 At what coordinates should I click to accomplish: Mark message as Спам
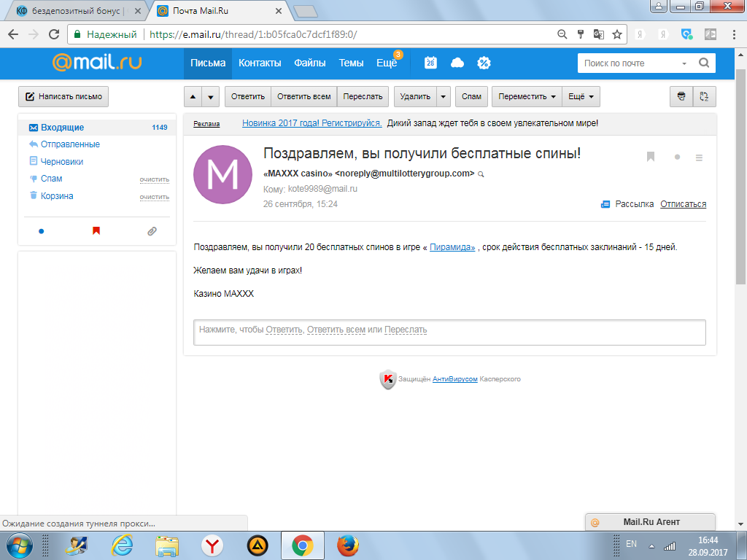click(472, 96)
